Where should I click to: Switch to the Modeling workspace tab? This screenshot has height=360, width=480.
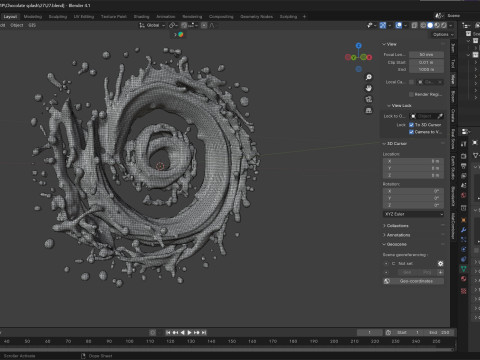[33, 17]
